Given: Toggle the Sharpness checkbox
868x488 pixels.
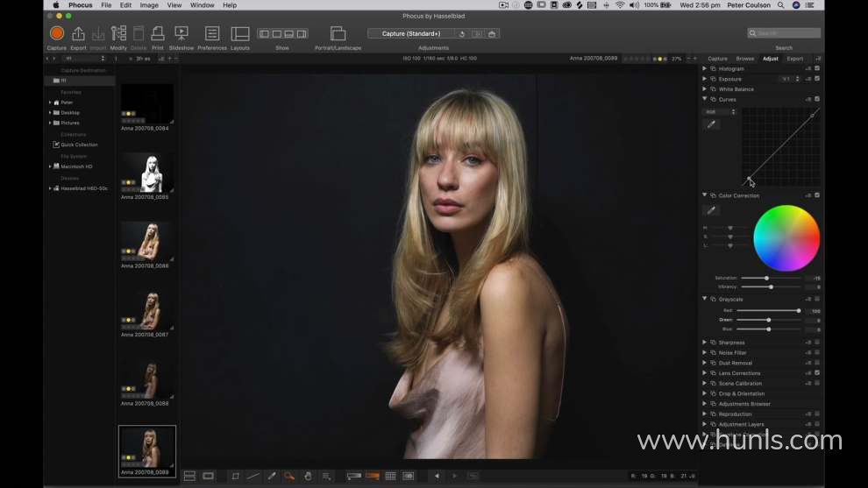Looking at the screenshot, I should [x=817, y=343].
